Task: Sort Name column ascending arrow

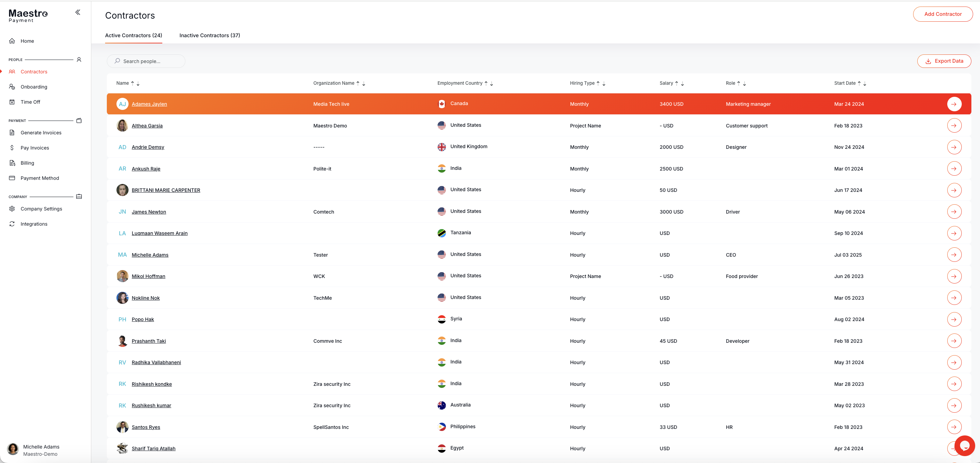Action: (x=132, y=83)
